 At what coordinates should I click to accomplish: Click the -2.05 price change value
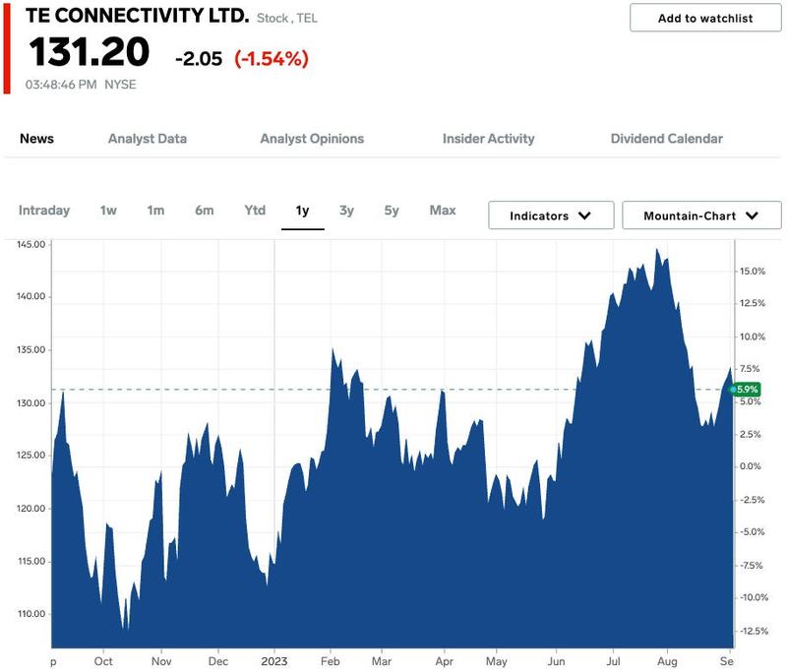pos(199,59)
